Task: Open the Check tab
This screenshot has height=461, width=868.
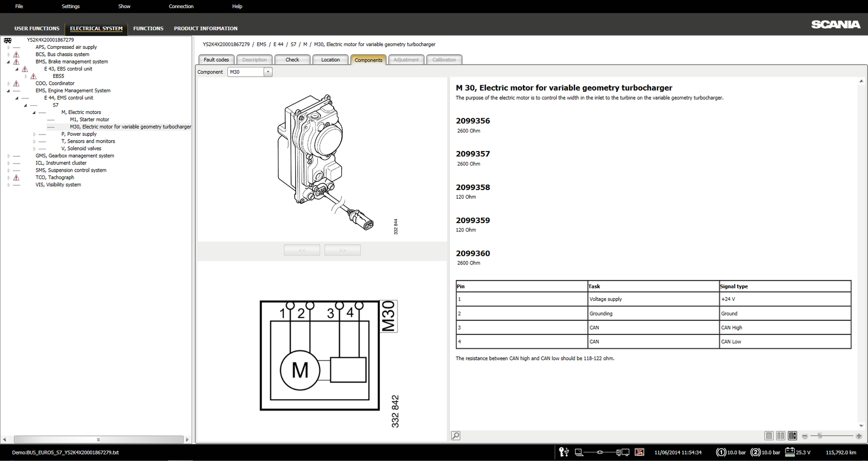Action: [292, 60]
